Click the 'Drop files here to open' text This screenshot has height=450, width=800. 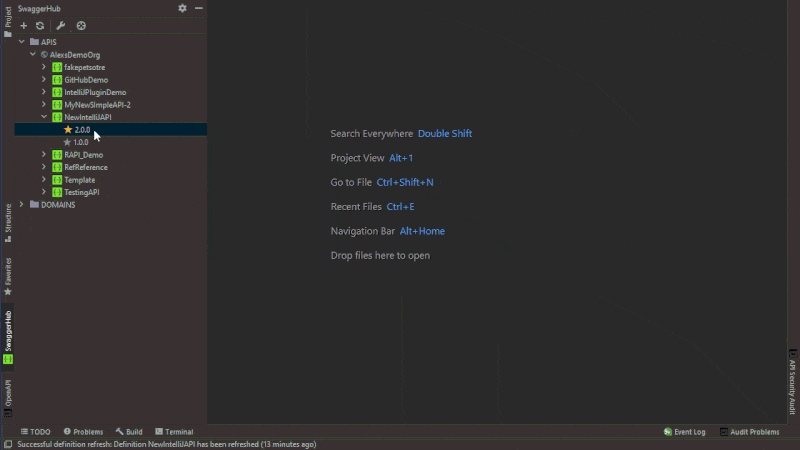click(x=380, y=256)
